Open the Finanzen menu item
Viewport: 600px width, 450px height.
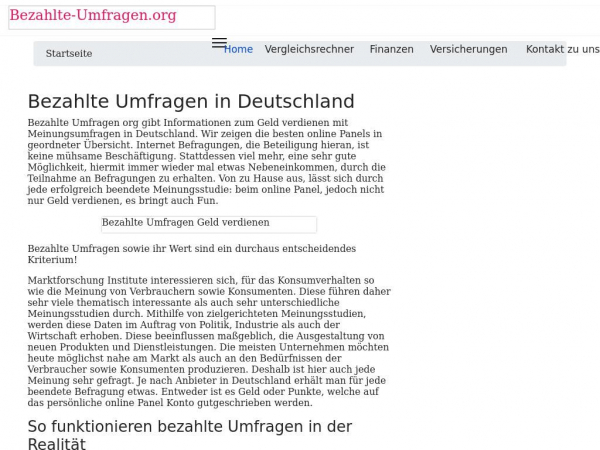coord(391,49)
